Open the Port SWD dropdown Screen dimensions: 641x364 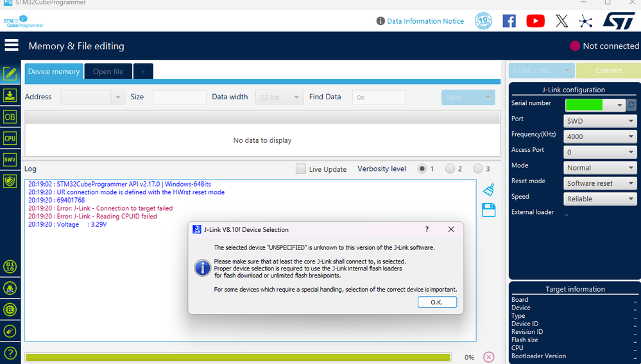600,121
